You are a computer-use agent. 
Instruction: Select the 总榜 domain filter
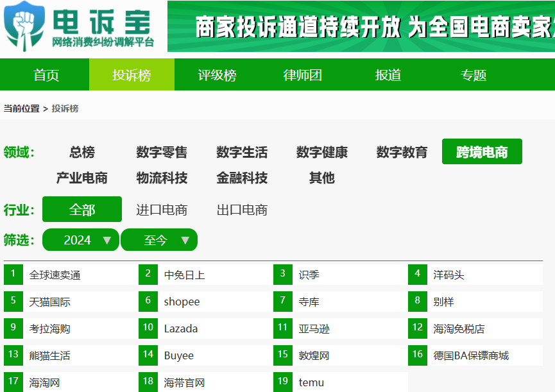(82, 152)
